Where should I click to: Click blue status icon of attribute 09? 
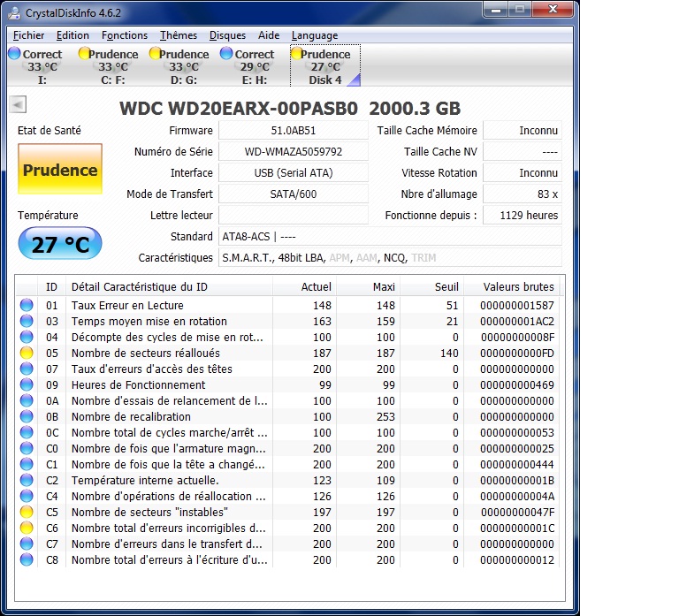27,384
